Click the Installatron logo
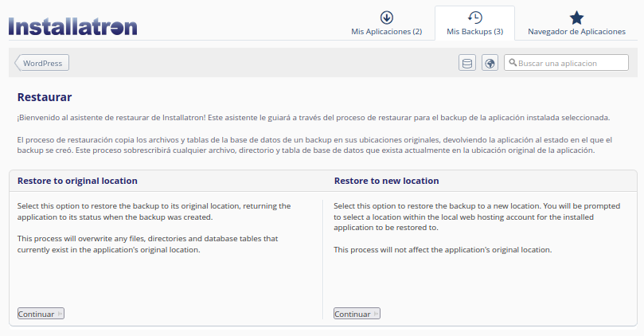 click(x=72, y=26)
